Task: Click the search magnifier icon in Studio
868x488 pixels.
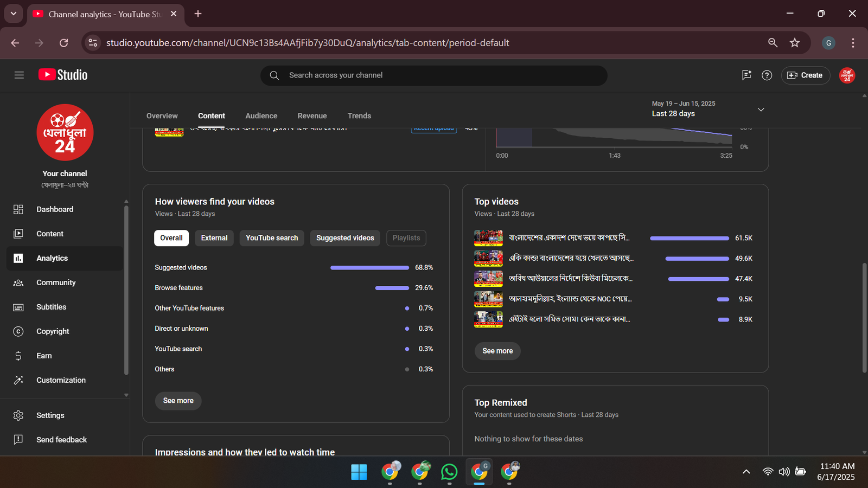Action: (x=275, y=75)
